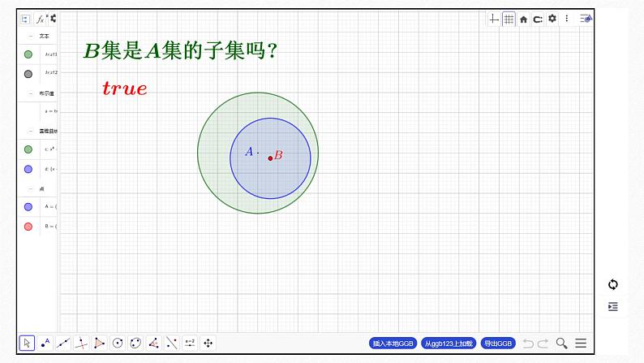This screenshot has height=363, width=644.
Task: Select the text2 row in algebra view
Action: tap(49, 73)
